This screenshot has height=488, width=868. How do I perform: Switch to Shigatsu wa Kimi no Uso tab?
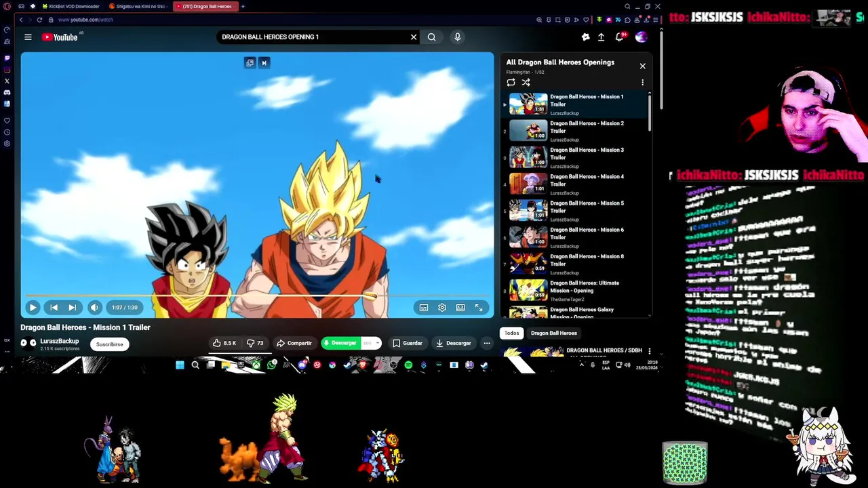click(x=138, y=6)
